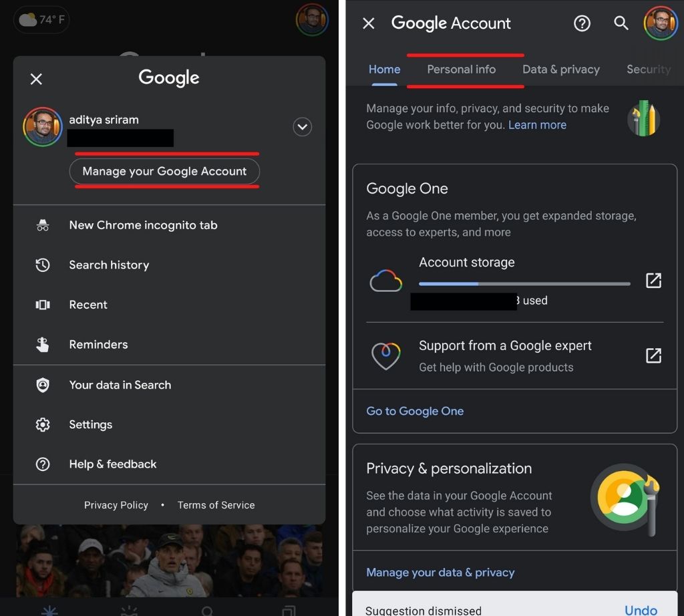The width and height of the screenshot is (684, 616).
Task: Tap the Search history clock icon
Action: (x=43, y=265)
